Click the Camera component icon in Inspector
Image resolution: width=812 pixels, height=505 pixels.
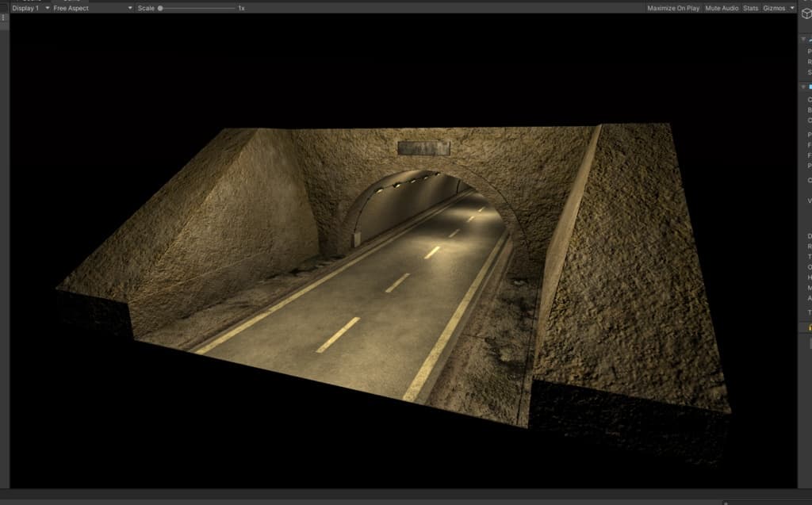pyautogui.click(x=810, y=86)
